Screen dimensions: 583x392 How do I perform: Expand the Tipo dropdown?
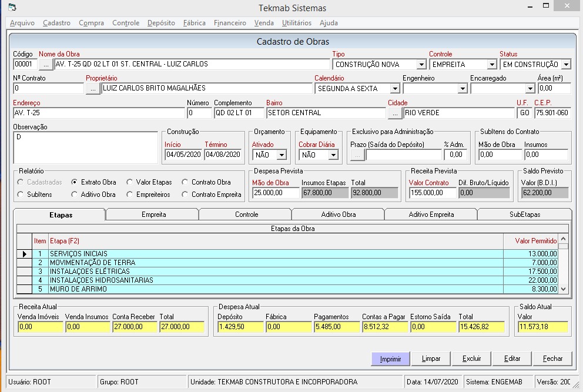pos(421,65)
